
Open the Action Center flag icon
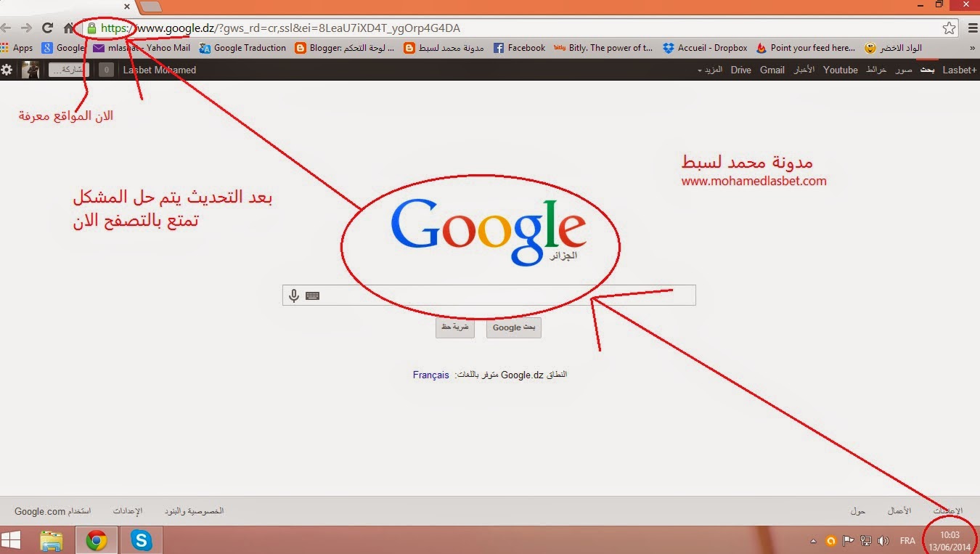click(x=848, y=541)
